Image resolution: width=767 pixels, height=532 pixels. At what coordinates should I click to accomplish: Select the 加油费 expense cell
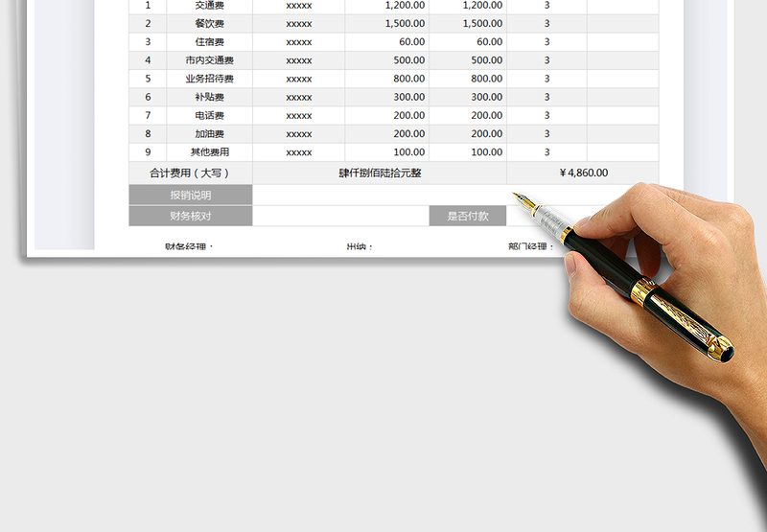[x=209, y=134]
